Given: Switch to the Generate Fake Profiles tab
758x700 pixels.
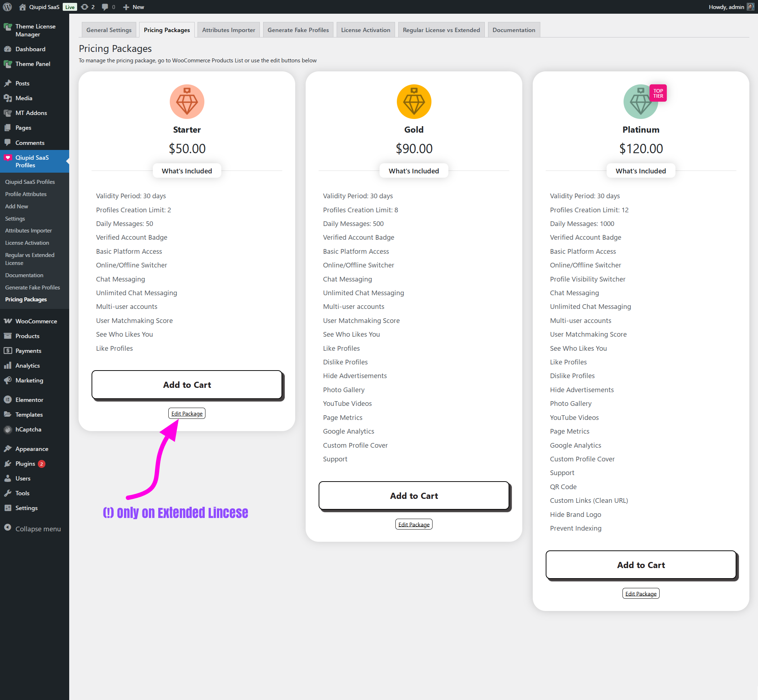Looking at the screenshot, I should pos(298,30).
